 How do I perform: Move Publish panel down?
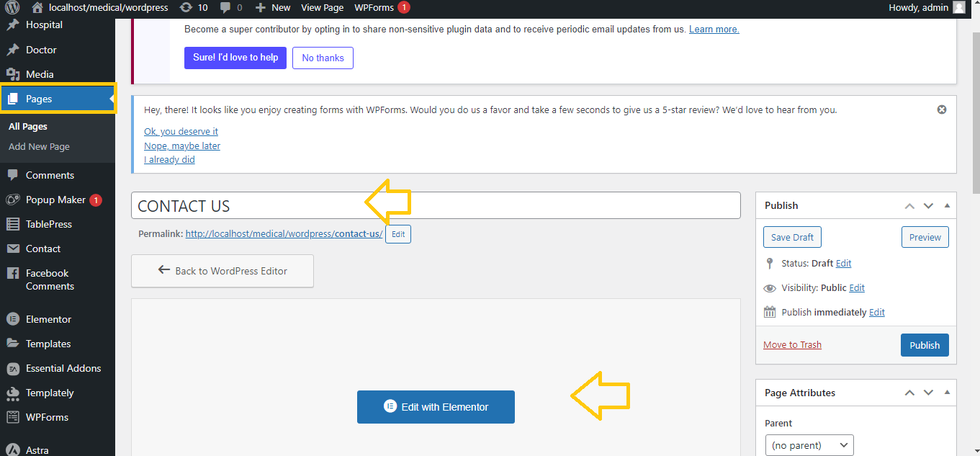point(928,205)
